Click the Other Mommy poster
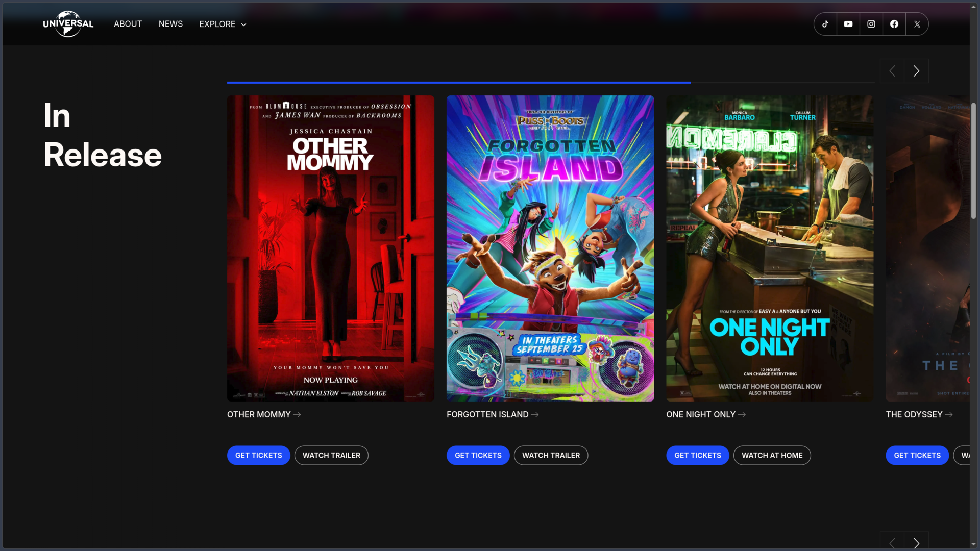The height and width of the screenshot is (551, 980). pyautogui.click(x=331, y=248)
